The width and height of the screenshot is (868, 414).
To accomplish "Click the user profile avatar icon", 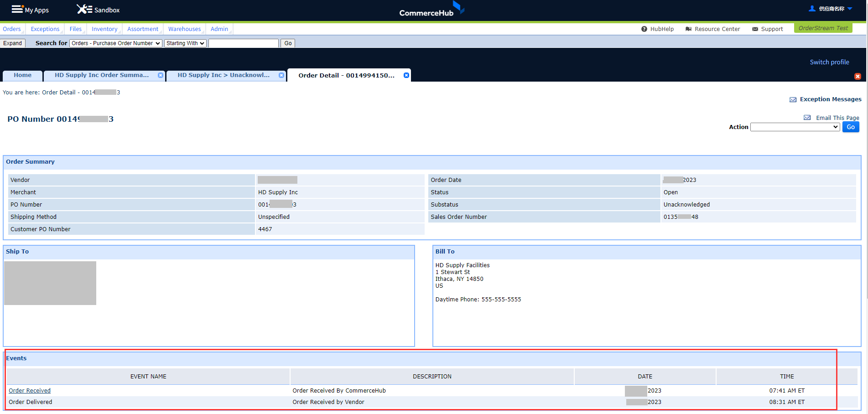I will [x=812, y=9].
